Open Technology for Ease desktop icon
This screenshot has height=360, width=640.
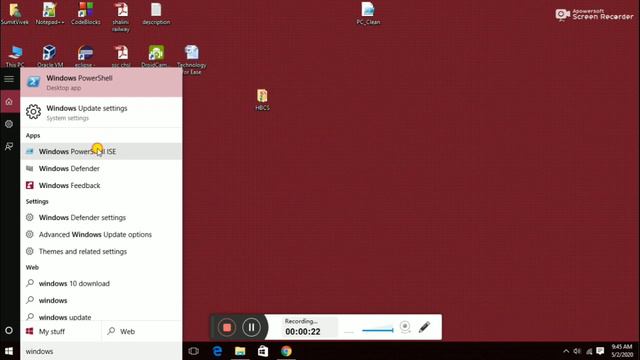[x=192, y=60]
